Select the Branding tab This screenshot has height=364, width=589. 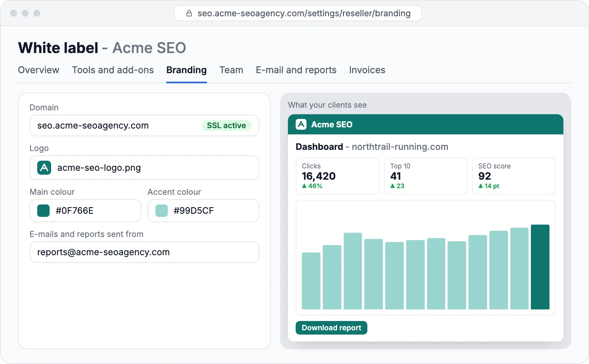coord(186,70)
